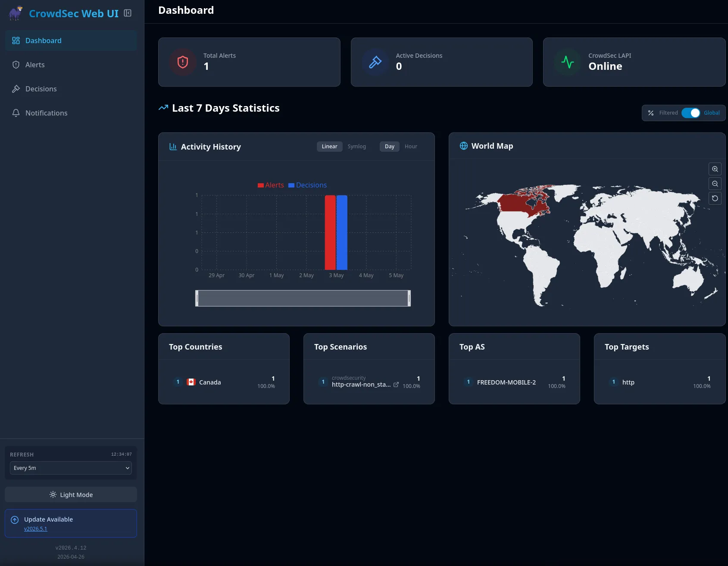Image resolution: width=728 pixels, height=566 pixels.
Task: Open the Every 5m refresh dropdown
Action: point(71,468)
